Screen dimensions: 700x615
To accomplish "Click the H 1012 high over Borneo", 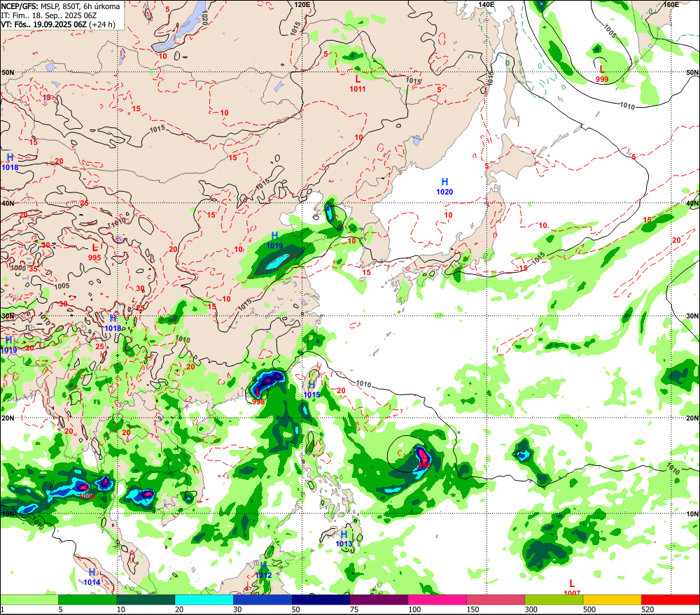I will pyautogui.click(x=263, y=570).
